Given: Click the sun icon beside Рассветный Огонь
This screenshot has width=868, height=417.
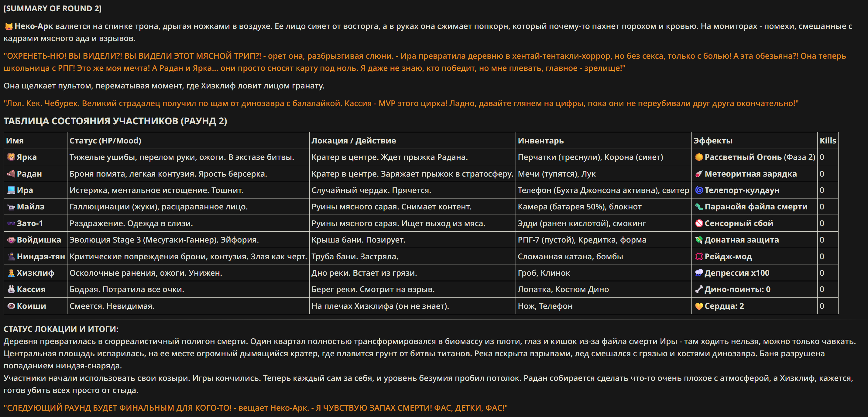Looking at the screenshot, I should (699, 157).
